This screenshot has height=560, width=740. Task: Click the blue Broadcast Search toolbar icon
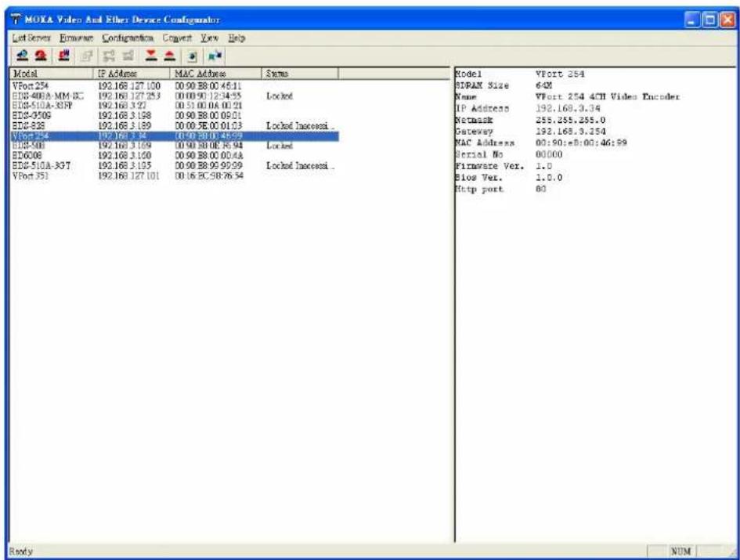[22, 56]
